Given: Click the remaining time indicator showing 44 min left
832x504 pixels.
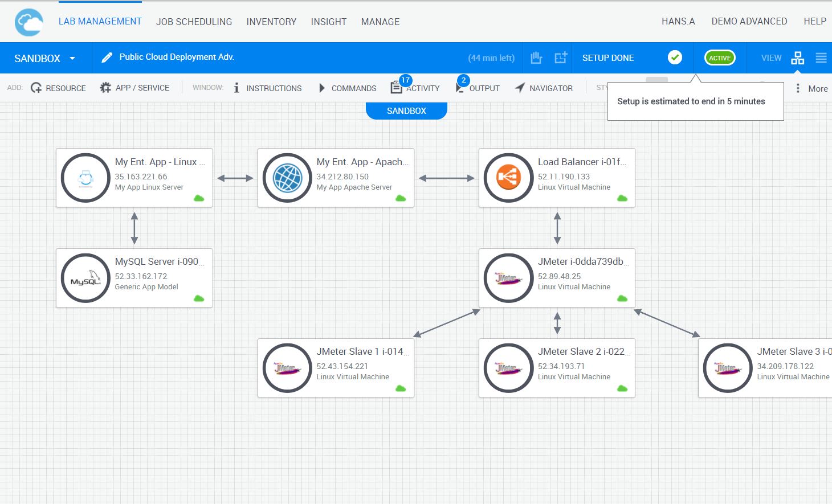Looking at the screenshot, I should (x=491, y=58).
